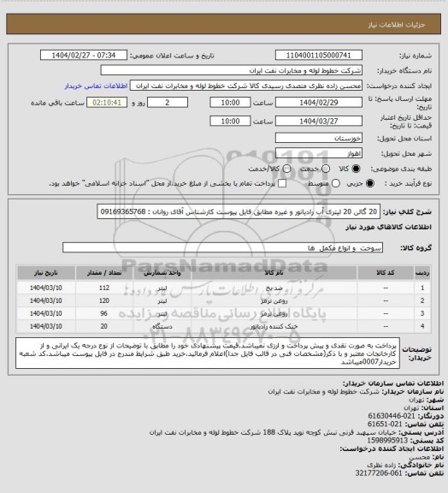This screenshot has width=448, height=493.
Task: Click the price validity date 1404/03/27
Action: pyautogui.click(x=319, y=121)
